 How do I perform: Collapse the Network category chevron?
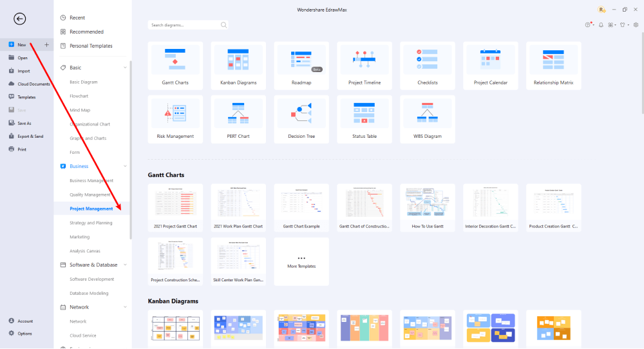125,307
